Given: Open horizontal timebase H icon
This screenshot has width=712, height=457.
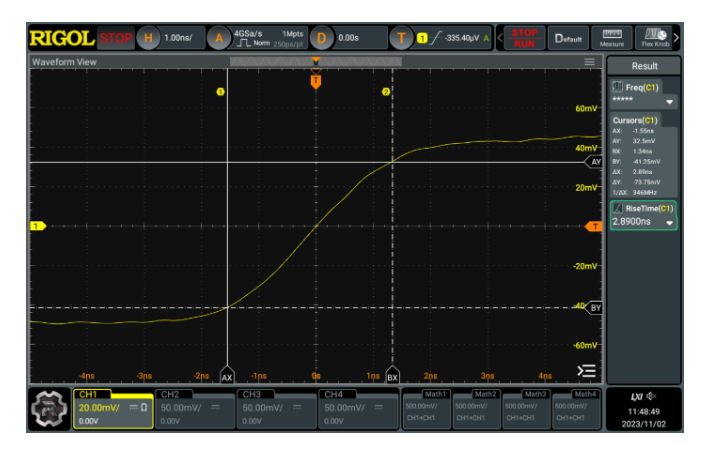Looking at the screenshot, I should pyautogui.click(x=148, y=38).
